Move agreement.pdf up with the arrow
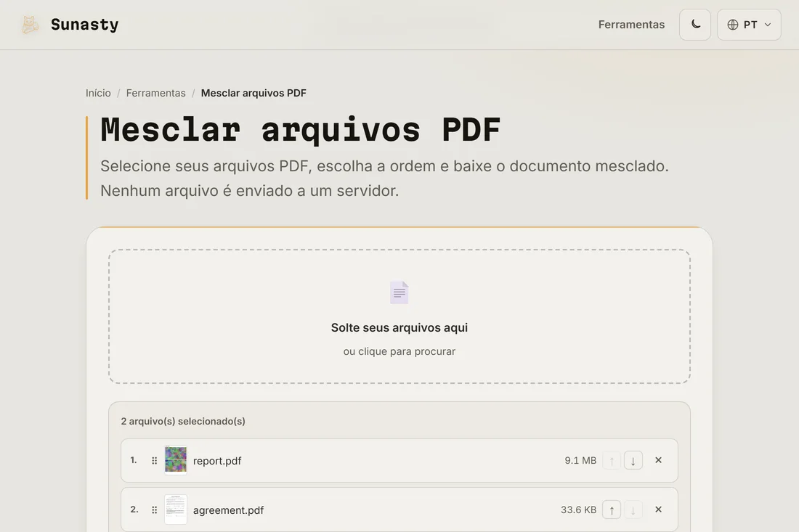The width and height of the screenshot is (799, 532). (612, 510)
